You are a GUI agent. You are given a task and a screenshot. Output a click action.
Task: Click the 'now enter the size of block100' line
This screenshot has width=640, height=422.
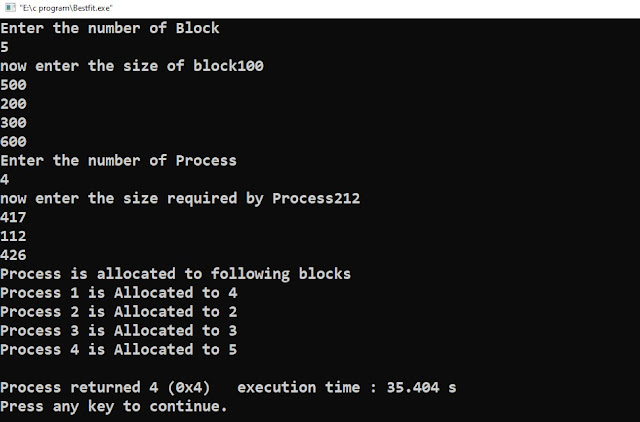click(131, 66)
